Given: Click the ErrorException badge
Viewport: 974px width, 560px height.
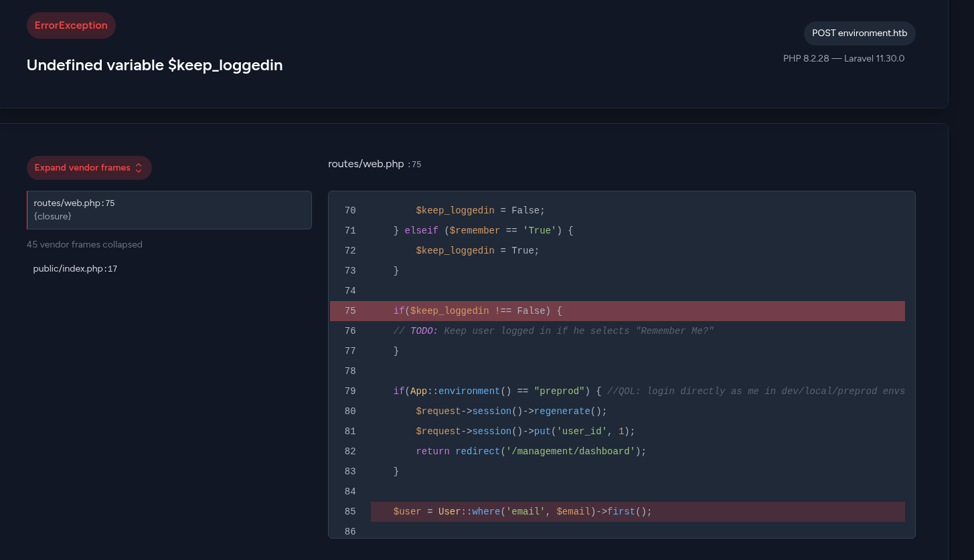Looking at the screenshot, I should point(71,25).
